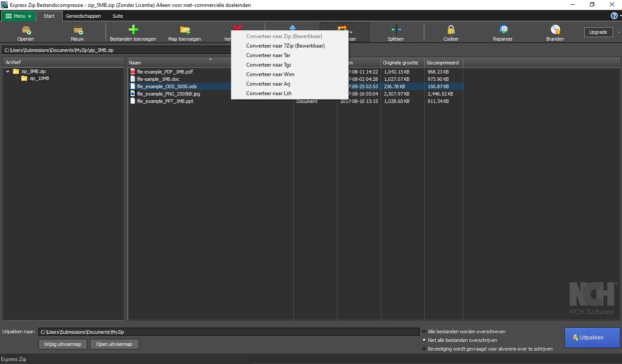
Task: Click the Converteer dropdown arrow
Action: 351,32
